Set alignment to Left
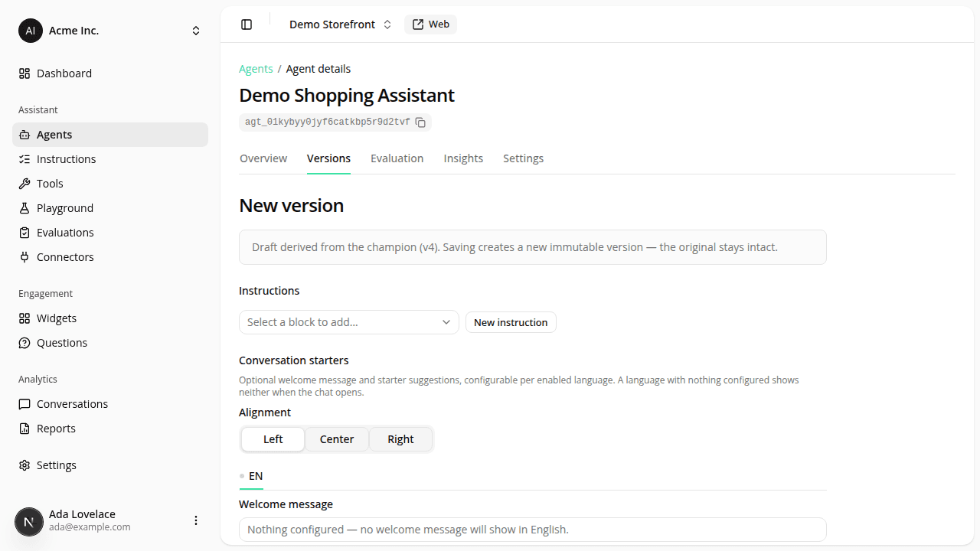The width and height of the screenshot is (980, 551). [x=273, y=439]
